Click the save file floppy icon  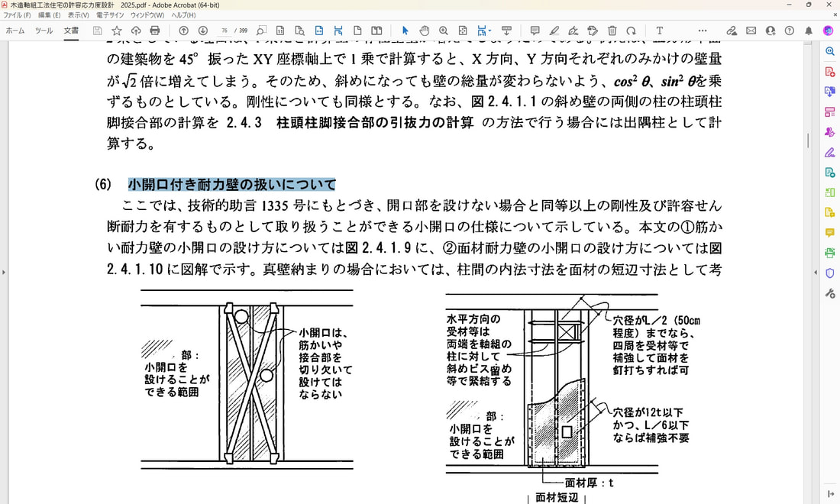(97, 31)
